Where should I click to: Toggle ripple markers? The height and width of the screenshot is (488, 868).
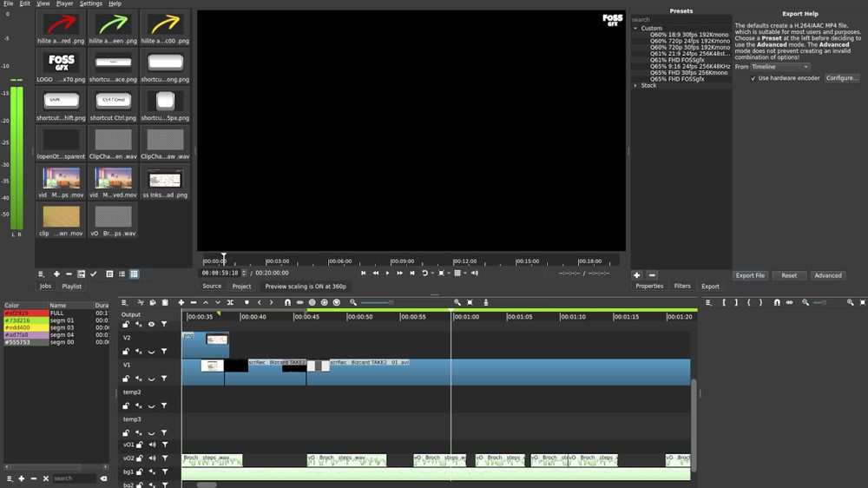click(337, 302)
